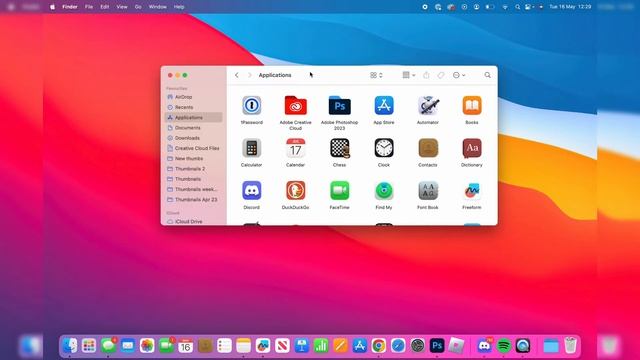
Task: Open Numbers from the Dock
Action: 321,346
